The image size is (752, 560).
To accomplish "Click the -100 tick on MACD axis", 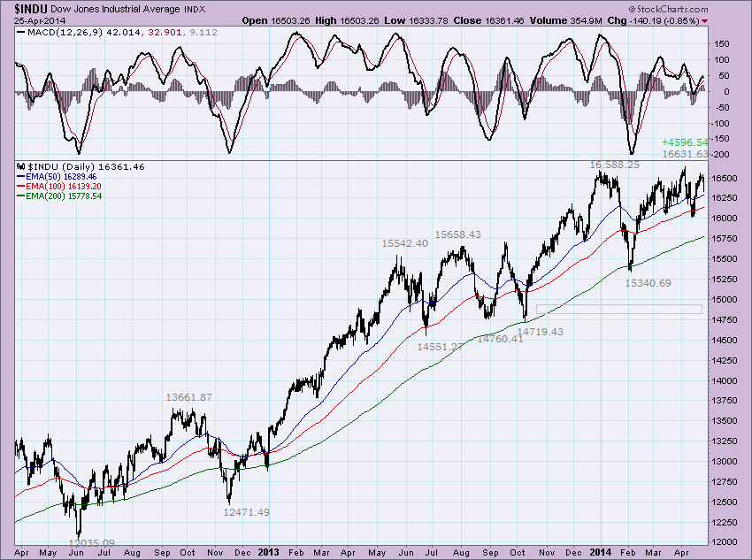I will tap(720, 123).
